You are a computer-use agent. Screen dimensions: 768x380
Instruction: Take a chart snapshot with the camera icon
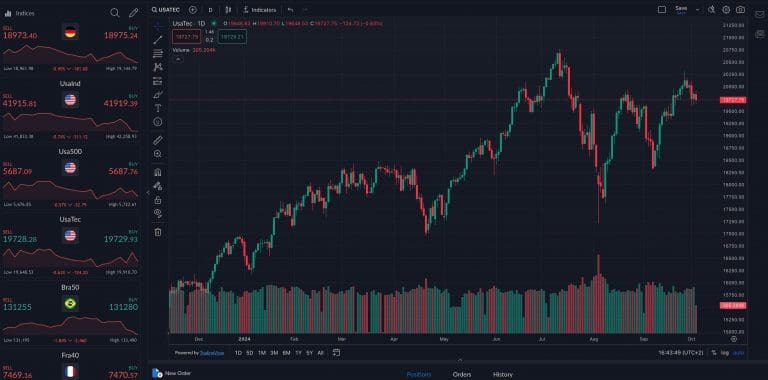point(741,9)
